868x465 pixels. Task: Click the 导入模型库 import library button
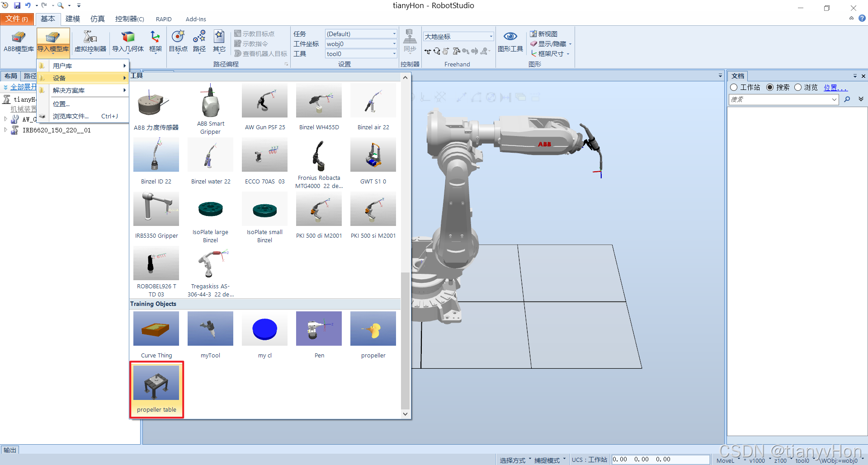(x=53, y=42)
